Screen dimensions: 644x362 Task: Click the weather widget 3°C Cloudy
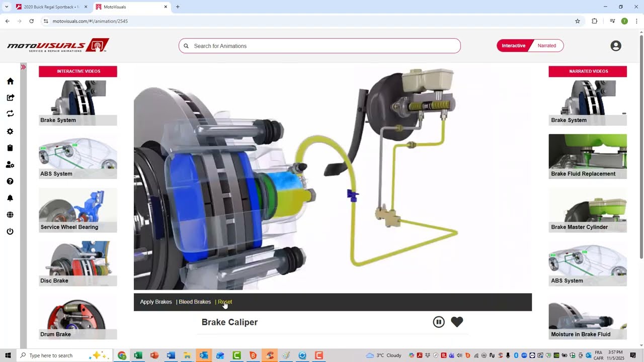[x=384, y=355]
